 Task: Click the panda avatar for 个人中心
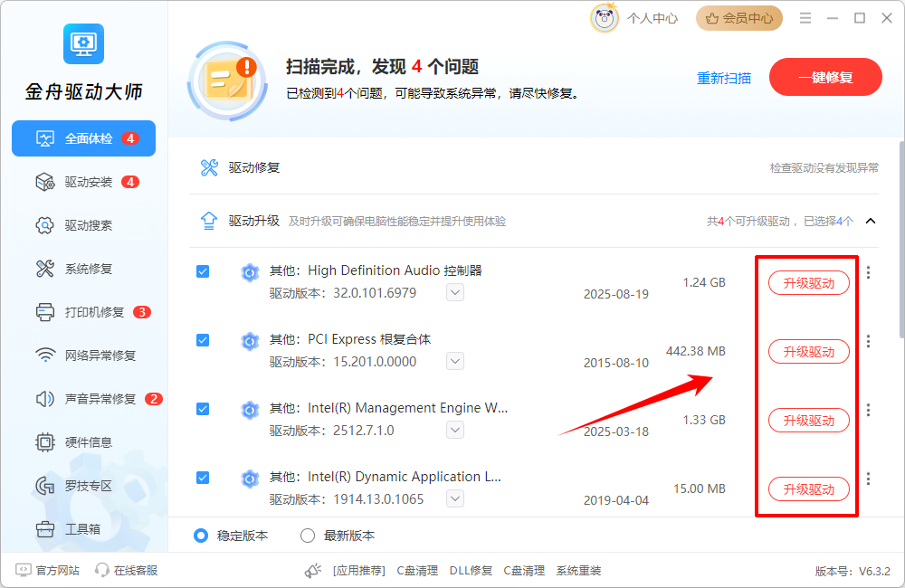pos(605,18)
